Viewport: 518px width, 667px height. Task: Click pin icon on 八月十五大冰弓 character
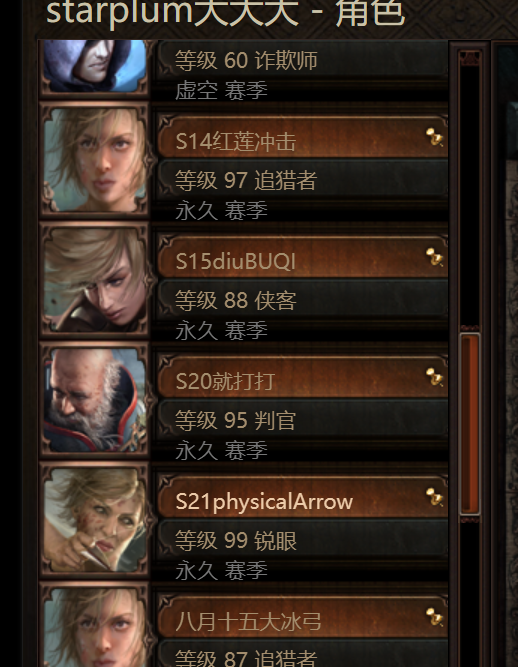click(435, 617)
